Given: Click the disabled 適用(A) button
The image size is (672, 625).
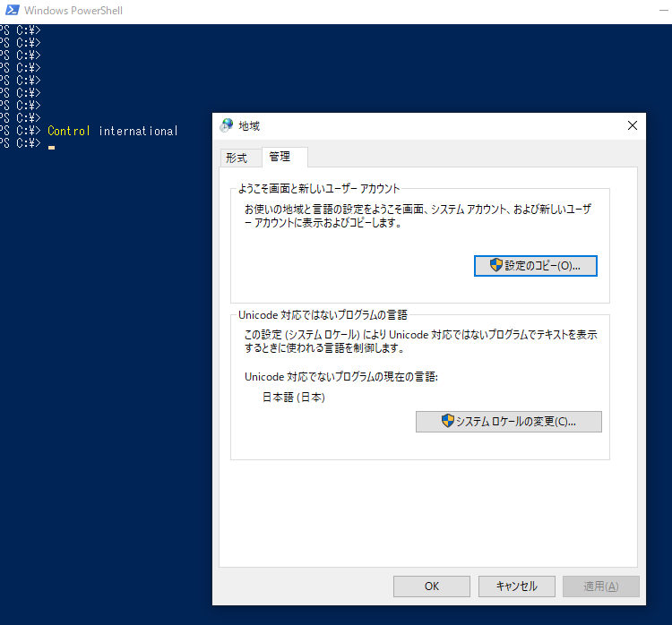Looking at the screenshot, I should tap(601, 586).
